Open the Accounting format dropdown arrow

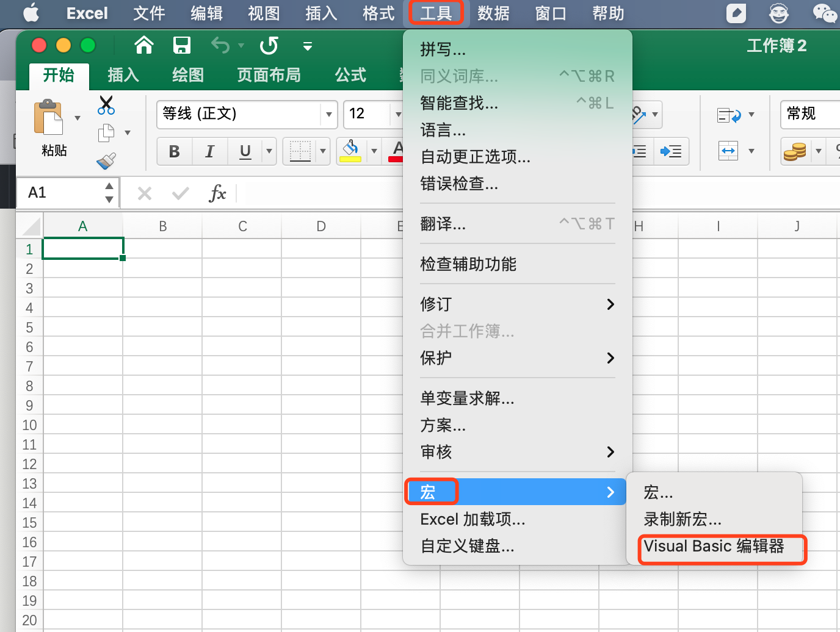tap(819, 151)
